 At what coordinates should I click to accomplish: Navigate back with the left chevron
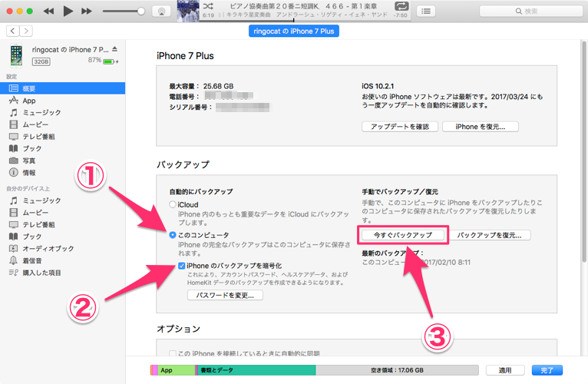tap(12, 31)
